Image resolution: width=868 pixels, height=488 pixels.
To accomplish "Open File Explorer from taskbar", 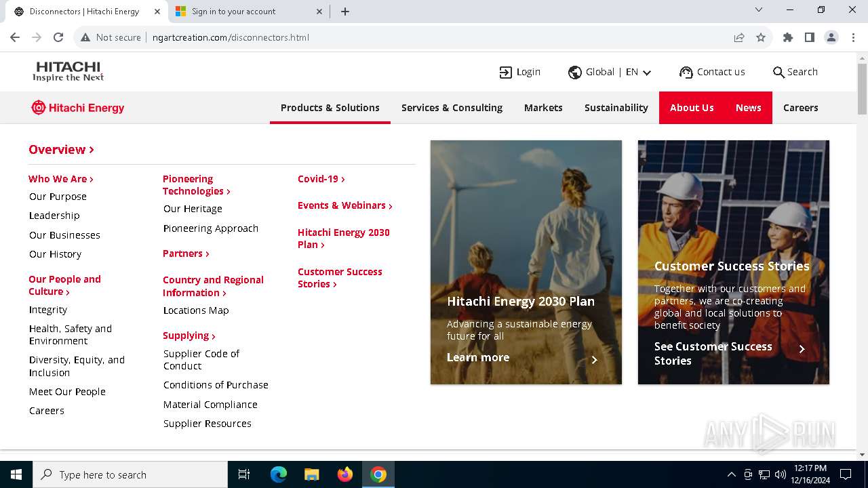I will [x=312, y=474].
